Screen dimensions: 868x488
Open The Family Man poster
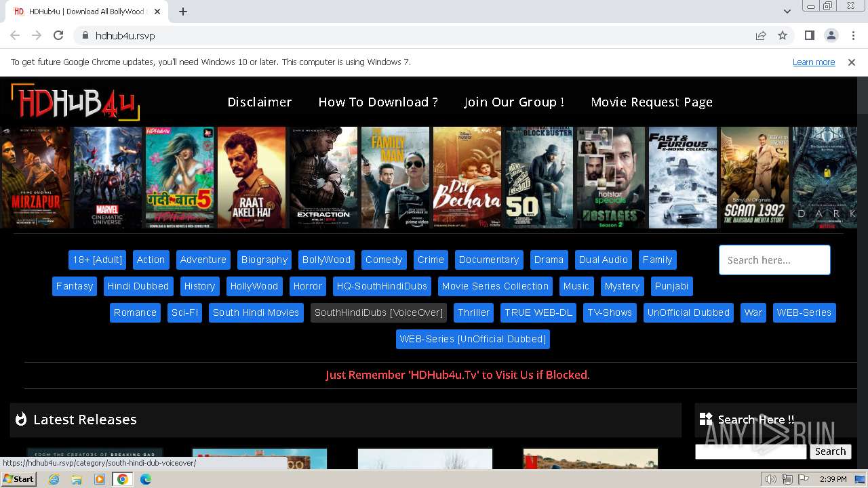[395, 178]
